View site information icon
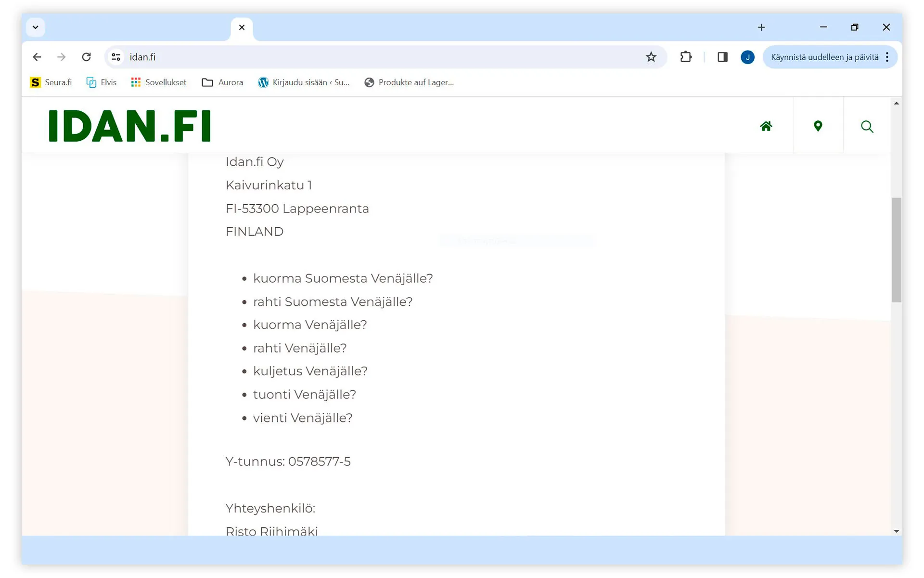924x578 pixels. coord(116,57)
